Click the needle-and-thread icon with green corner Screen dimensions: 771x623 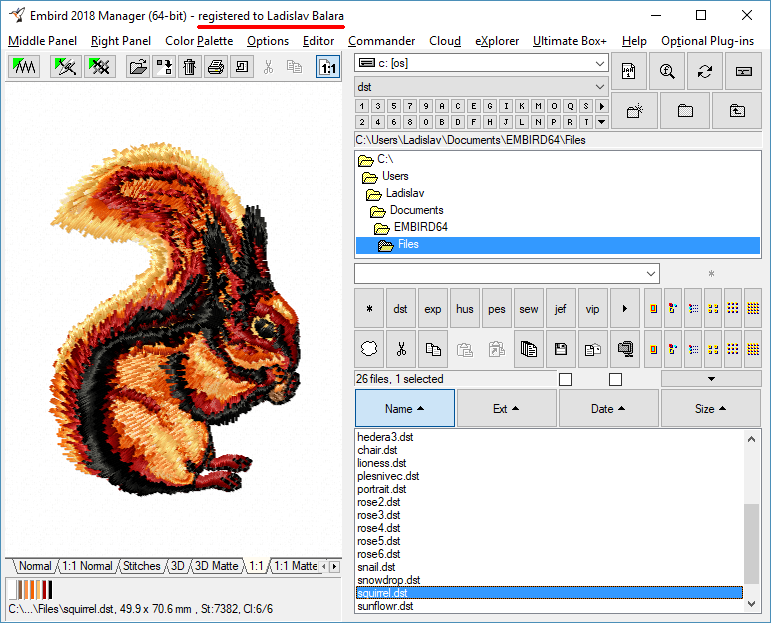[x=66, y=66]
